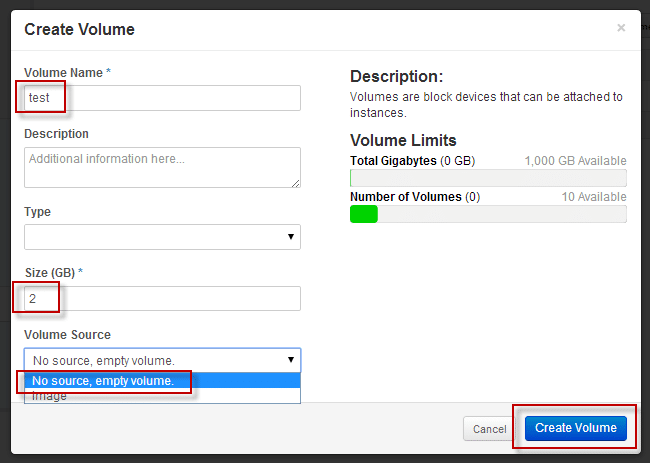Viewport: 650px width, 463px height.
Task: Click the Create Volume button
Action: click(x=575, y=429)
